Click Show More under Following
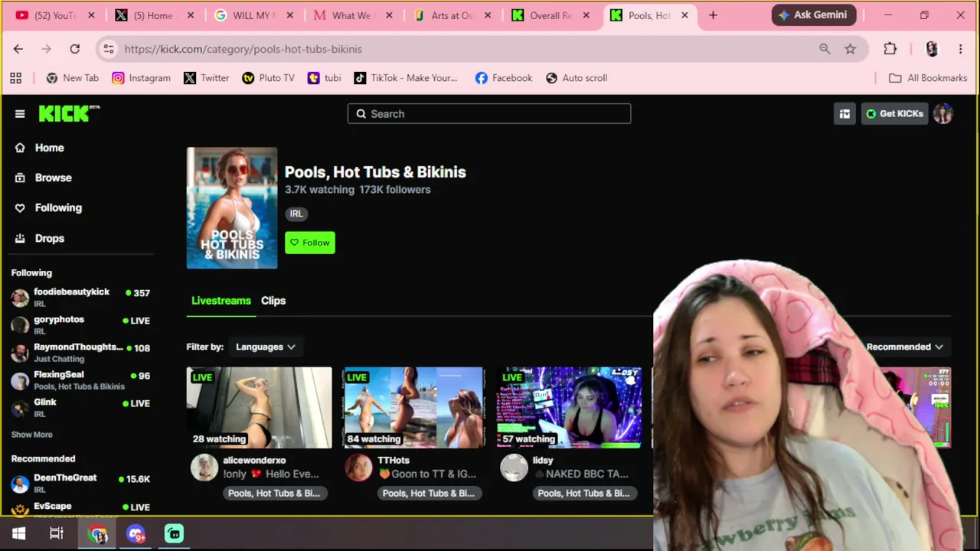Image resolution: width=980 pixels, height=551 pixels. (32, 435)
